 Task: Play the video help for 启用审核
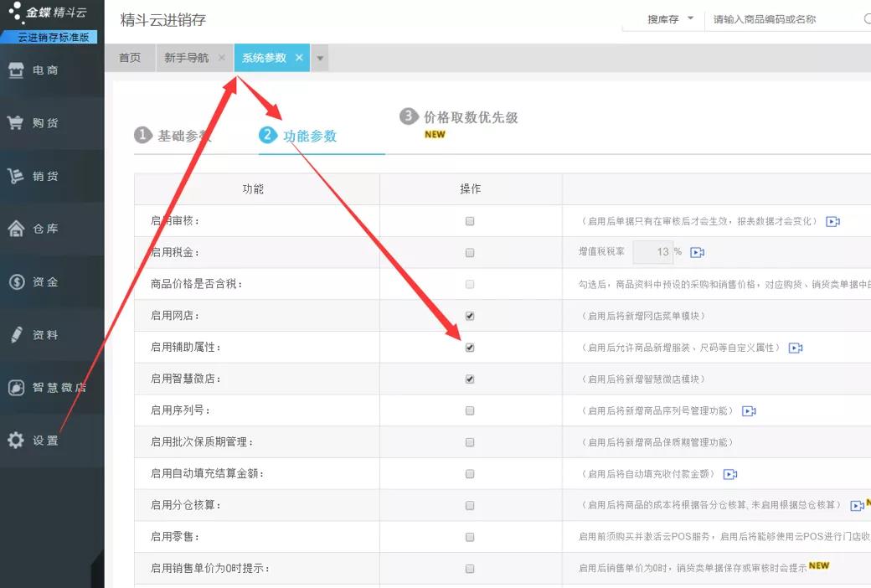click(x=832, y=221)
